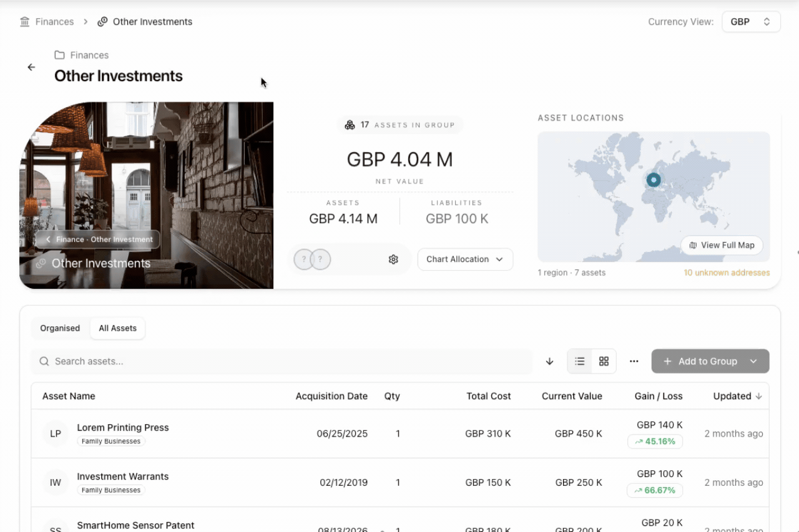Open the three-dot more options menu
799x532 pixels.
634,361
